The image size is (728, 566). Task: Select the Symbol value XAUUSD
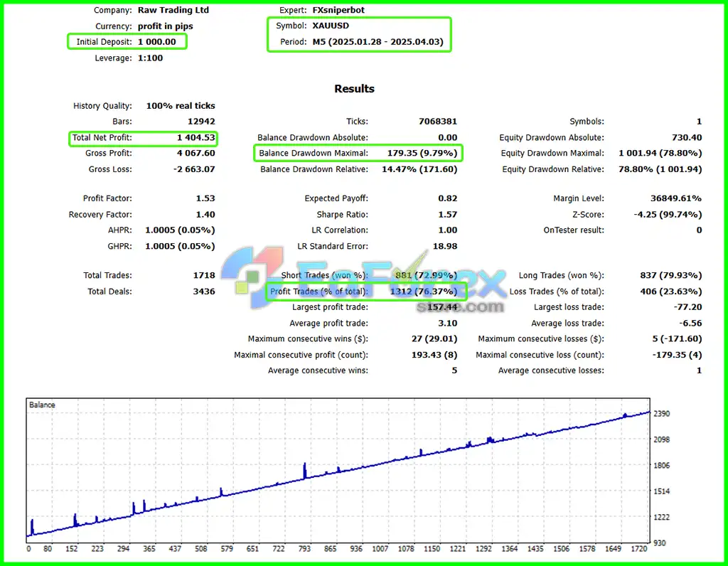click(331, 26)
